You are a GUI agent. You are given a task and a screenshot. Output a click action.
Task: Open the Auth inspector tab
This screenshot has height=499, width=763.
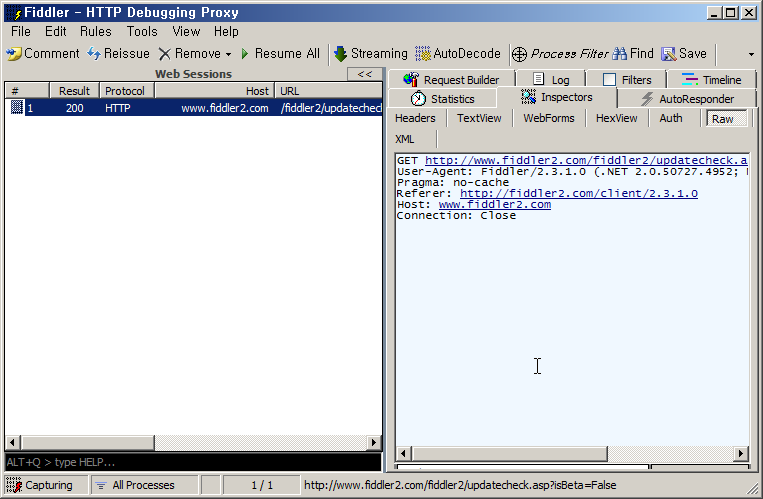point(671,118)
